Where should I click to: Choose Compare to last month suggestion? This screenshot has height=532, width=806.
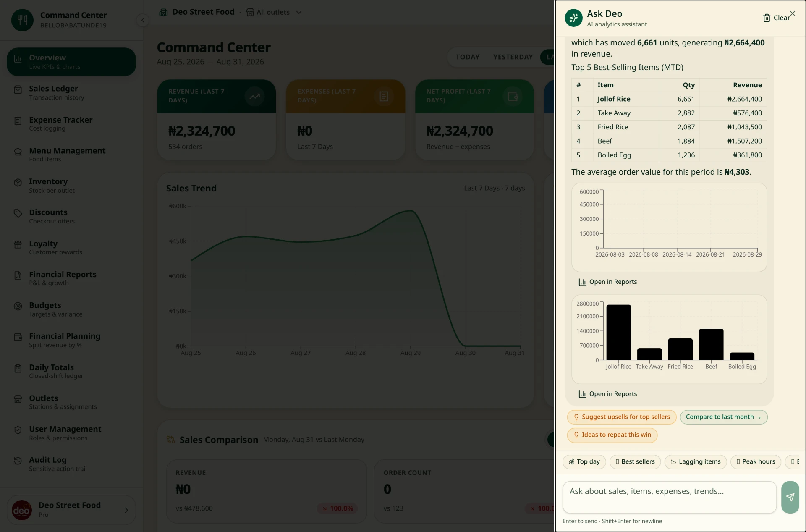click(x=724, y=417)
